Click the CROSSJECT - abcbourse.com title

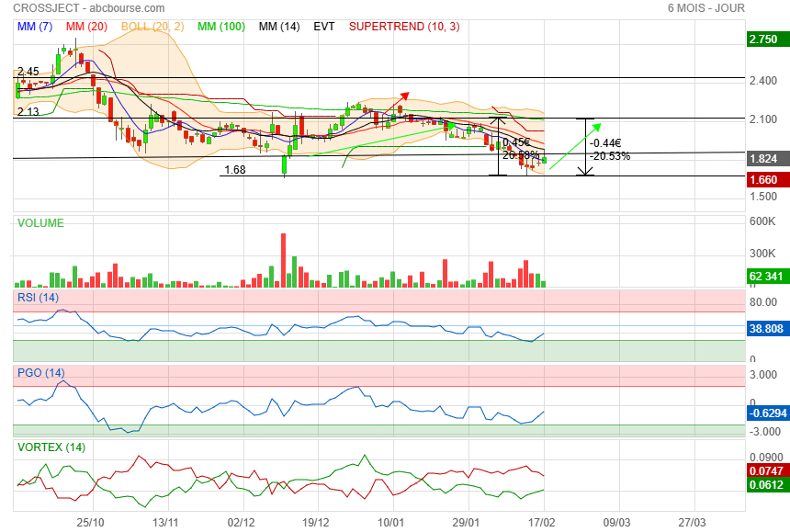click(x=89, y=8)
